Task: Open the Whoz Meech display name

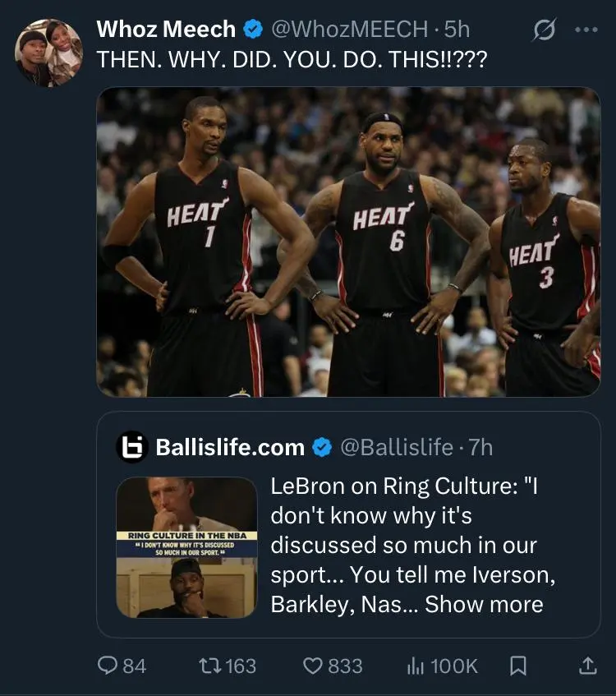Action: [x=166, y=30]
